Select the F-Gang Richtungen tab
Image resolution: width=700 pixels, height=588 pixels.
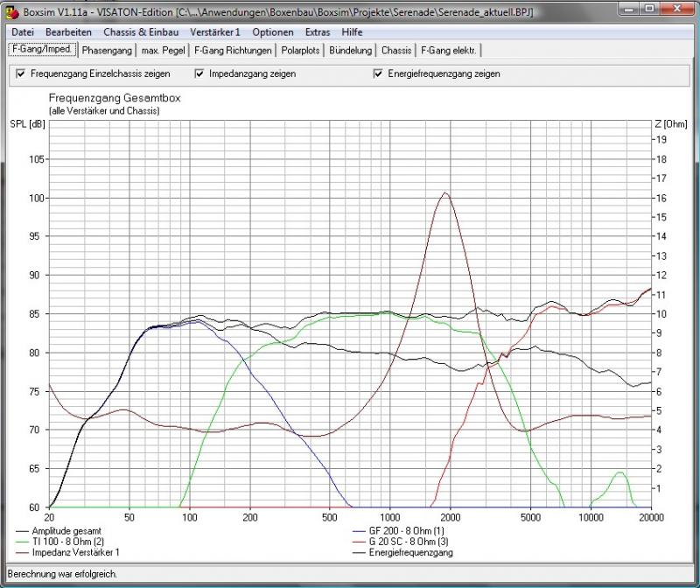[233, 51]
